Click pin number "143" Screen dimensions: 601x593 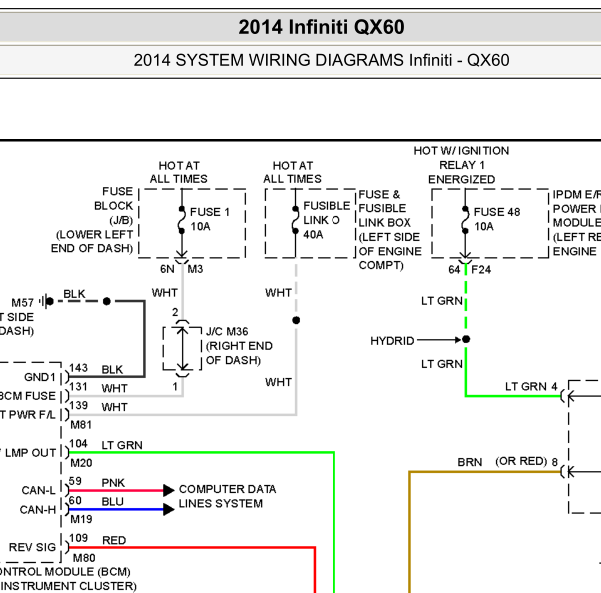pos(79,368)
